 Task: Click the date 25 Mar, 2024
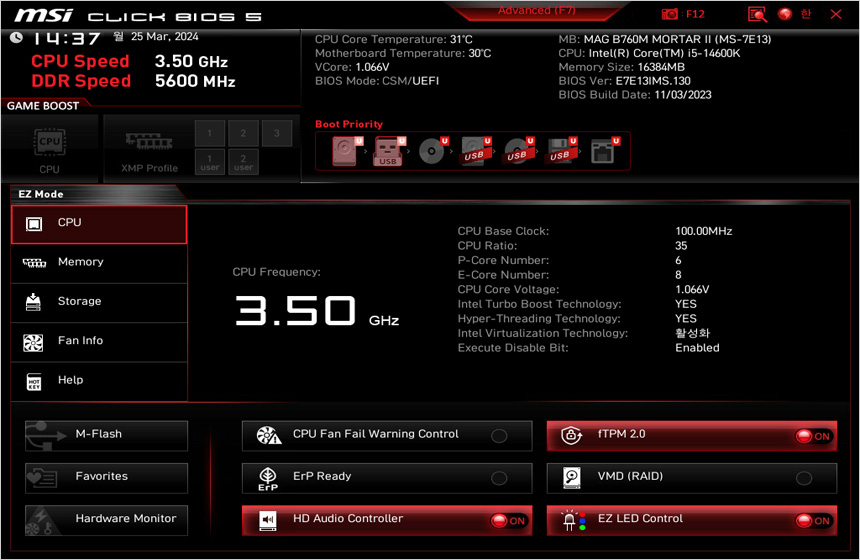pyautogui.click(x=165, y=37)
